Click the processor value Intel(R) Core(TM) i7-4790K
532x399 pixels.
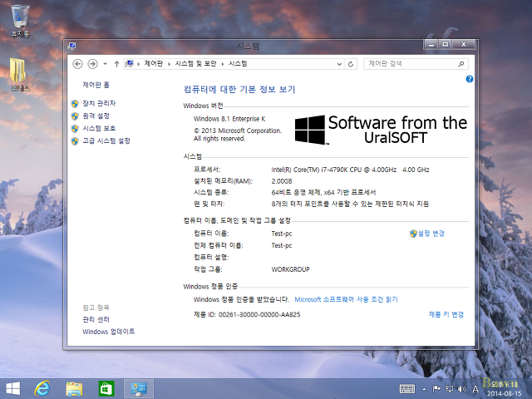coord(350,170)
